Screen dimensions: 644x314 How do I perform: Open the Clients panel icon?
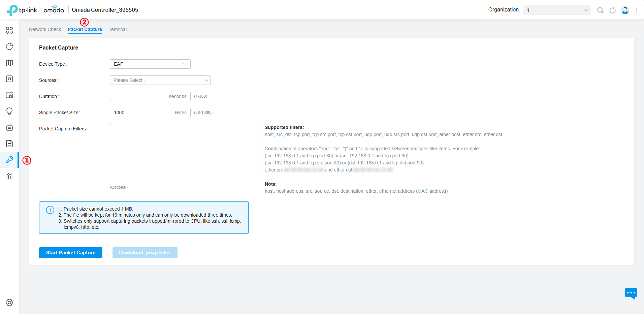9,95
